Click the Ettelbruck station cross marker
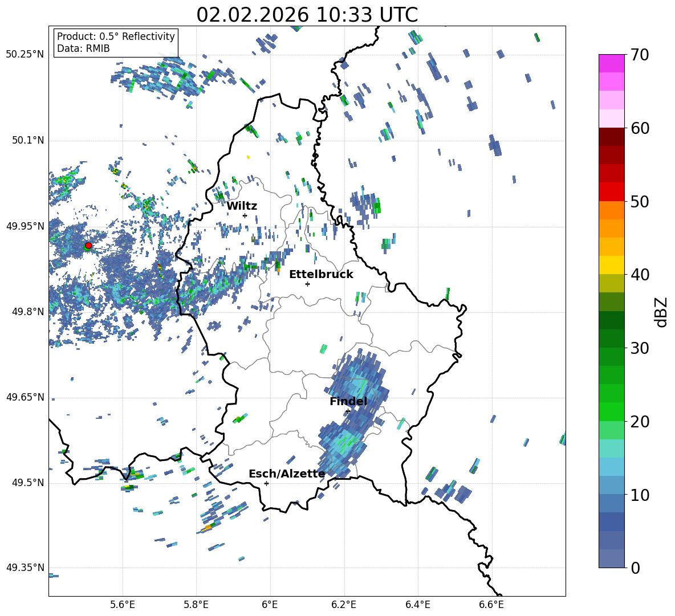 (x=307, y=284)
